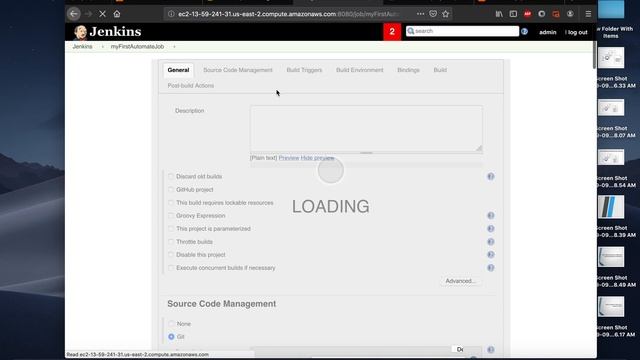The height and width of the screenshot is (360, 640).
Task: Focus the Jenkins search box
Action: pos(462,31)
